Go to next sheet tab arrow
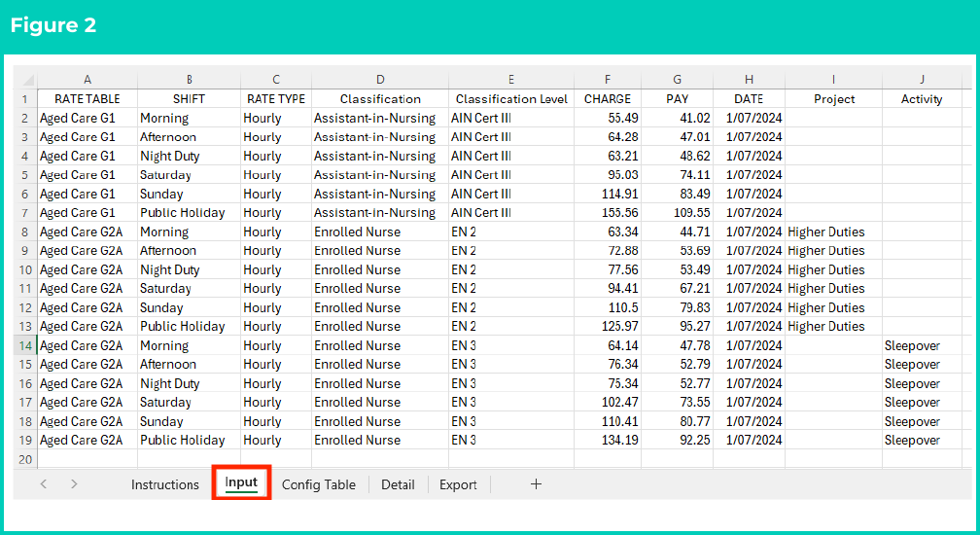Viewport: 980px width, 535px height. pyautogui.click(x=74, y=483)
